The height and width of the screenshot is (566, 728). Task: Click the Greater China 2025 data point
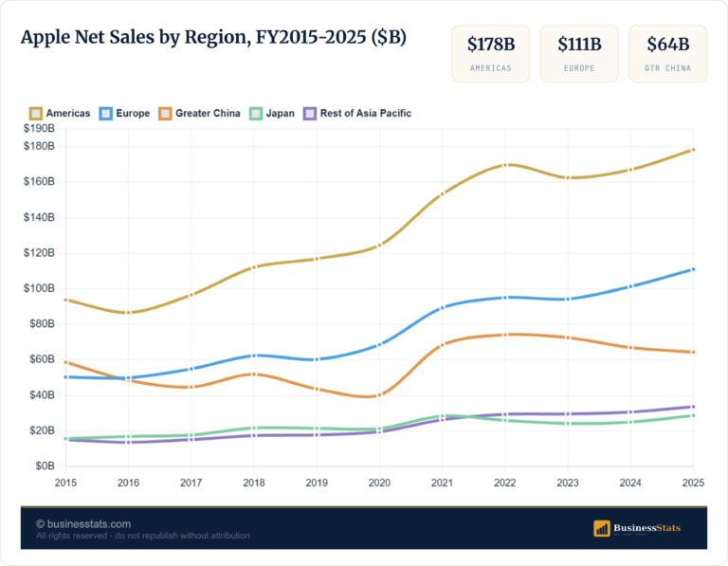(x=693, y=352)
